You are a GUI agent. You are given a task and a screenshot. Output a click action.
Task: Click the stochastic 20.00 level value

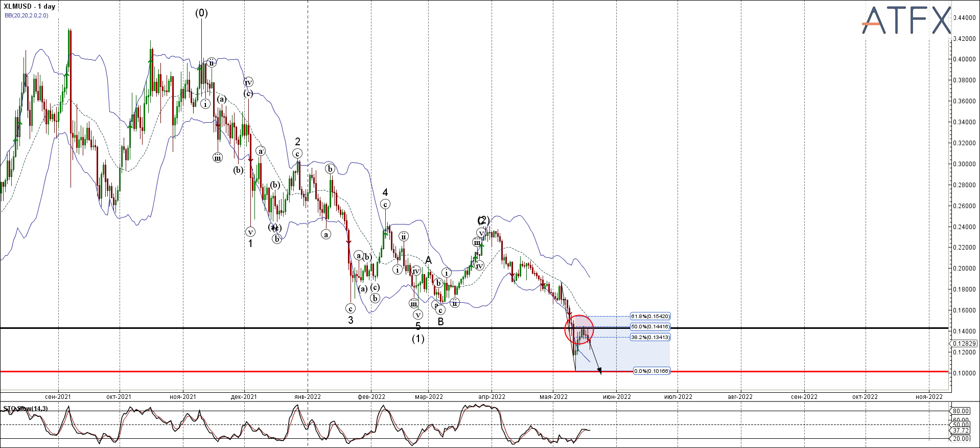click(961, 438)
